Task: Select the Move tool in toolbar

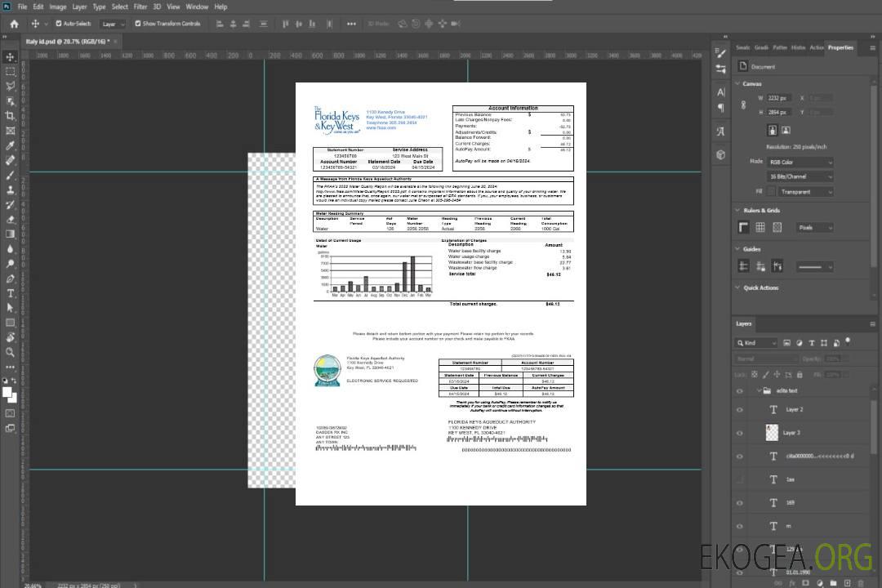Action: [x=10, y=57]
